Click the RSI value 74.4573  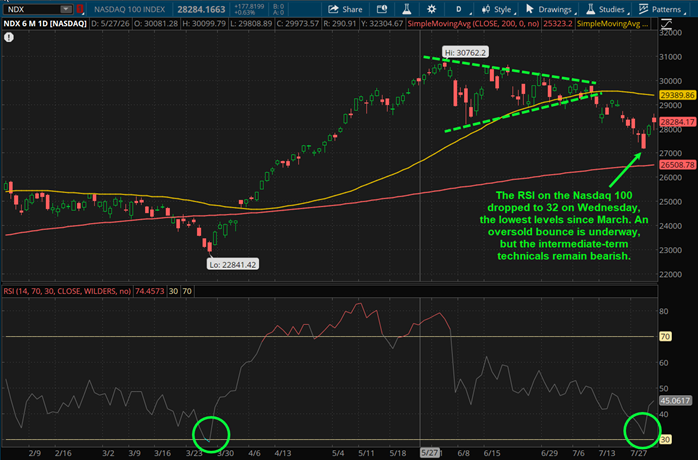tap(150, 291)
